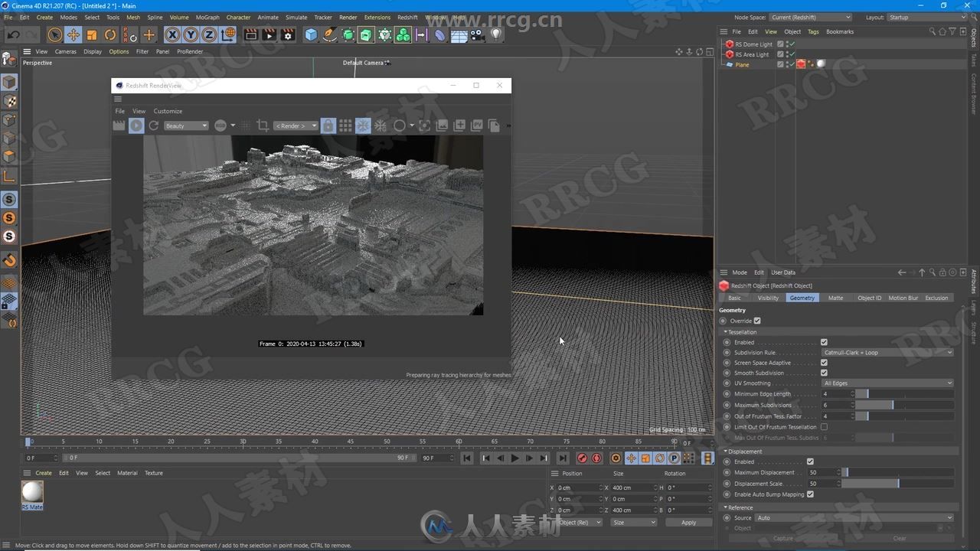
Task: Click the Floor environment object icon
Action: tap(459, 34)
